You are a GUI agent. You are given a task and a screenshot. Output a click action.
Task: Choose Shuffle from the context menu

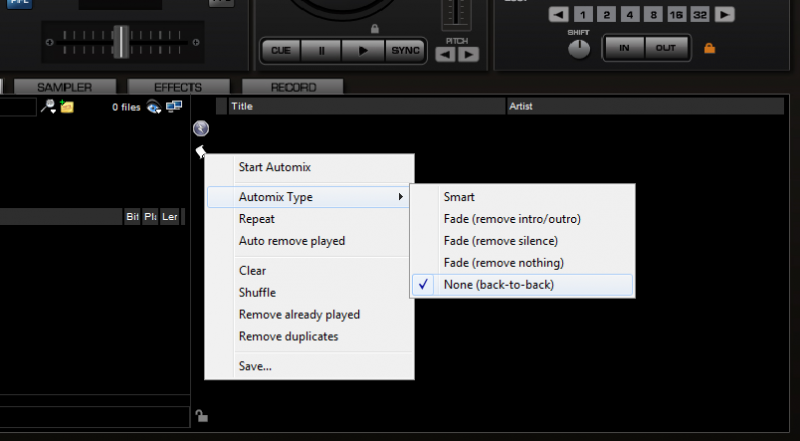[x=257, y=293]
